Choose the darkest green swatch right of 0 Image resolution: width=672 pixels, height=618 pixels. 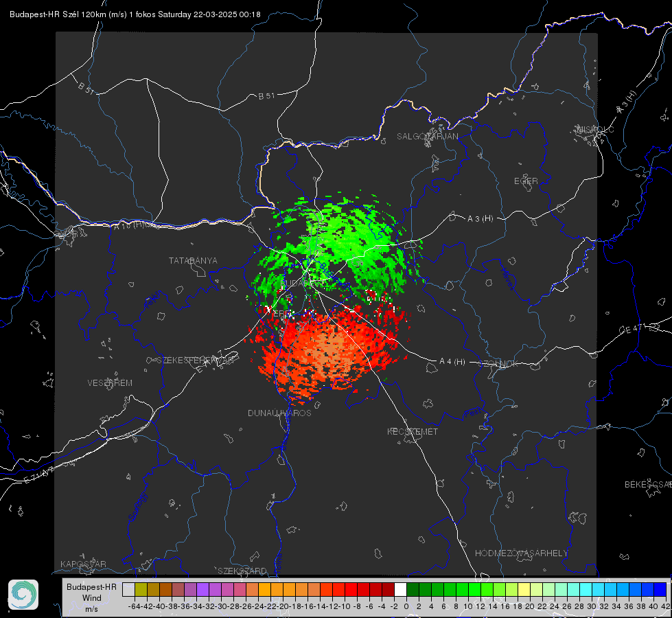pos(413,589)
